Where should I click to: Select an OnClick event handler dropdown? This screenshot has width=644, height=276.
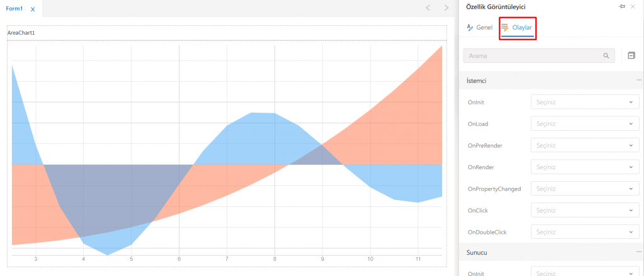click(585, 211)
